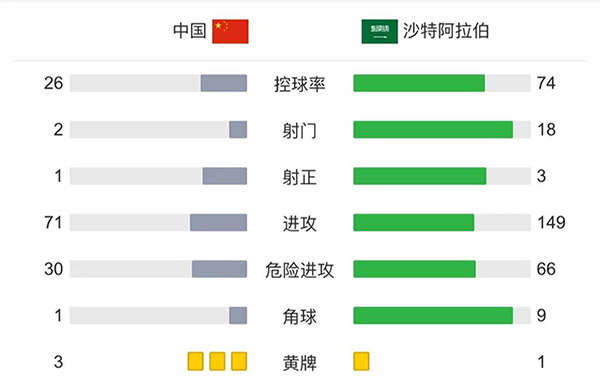Click the Saudi Arabia flag icon
Viewport: 600px width, 383px height.
click(x=380, y=31)
